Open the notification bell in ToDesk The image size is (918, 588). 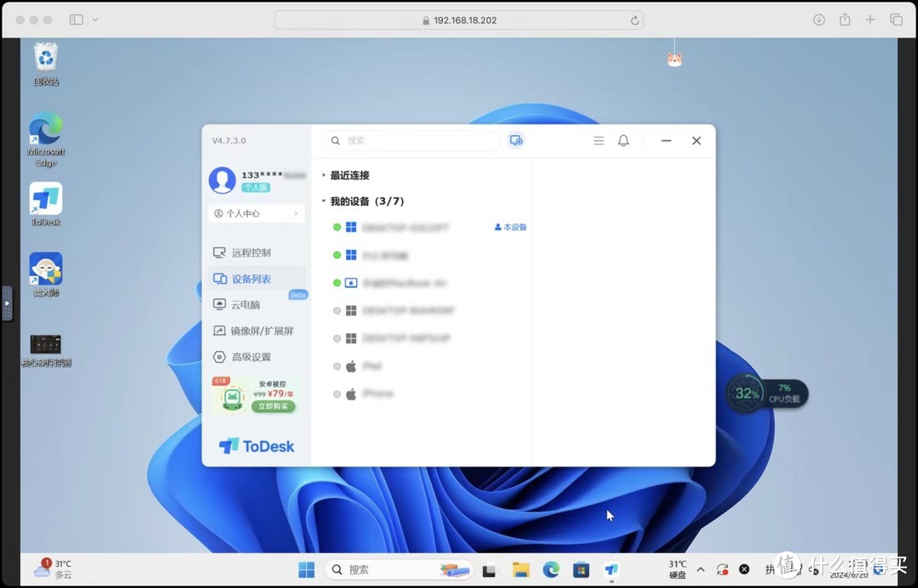(623, 141)
